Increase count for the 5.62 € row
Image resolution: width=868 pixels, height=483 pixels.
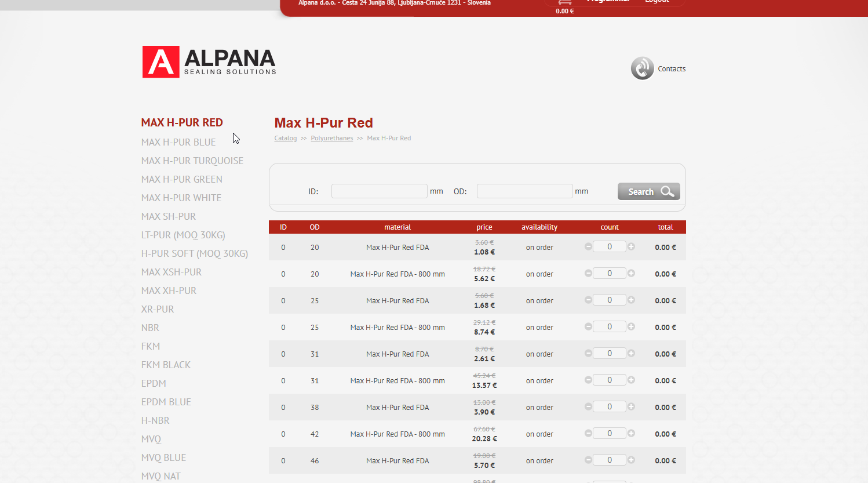(631, 273)
